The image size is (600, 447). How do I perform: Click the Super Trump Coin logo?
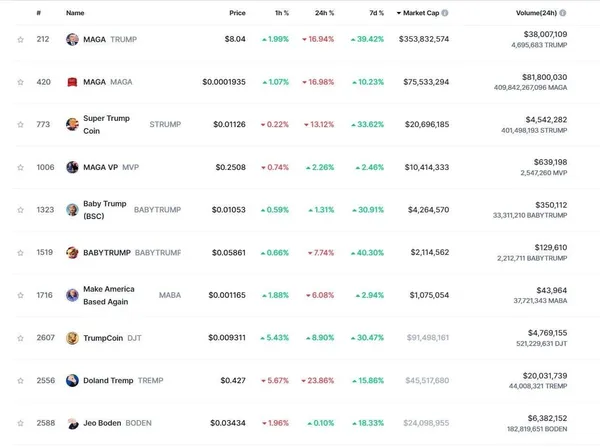pyautogui.click(x=72, y=125)
